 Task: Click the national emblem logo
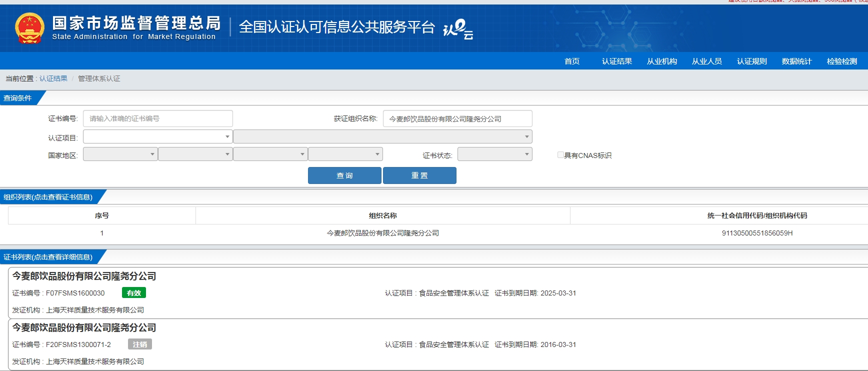pos(29,28)
